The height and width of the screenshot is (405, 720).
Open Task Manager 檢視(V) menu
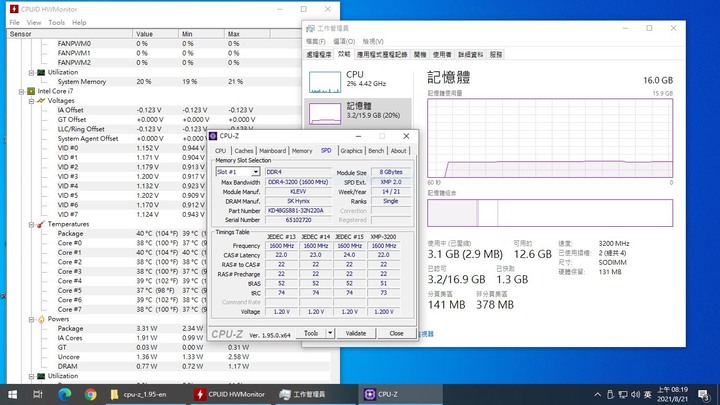pos(373,41)
